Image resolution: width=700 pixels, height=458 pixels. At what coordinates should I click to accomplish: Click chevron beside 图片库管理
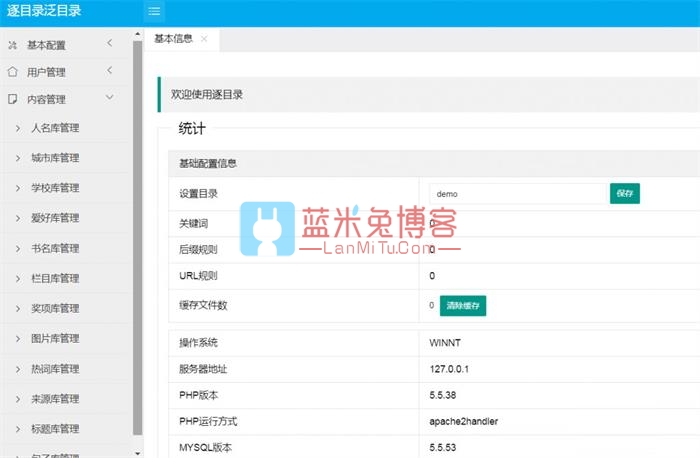[18, 339]
